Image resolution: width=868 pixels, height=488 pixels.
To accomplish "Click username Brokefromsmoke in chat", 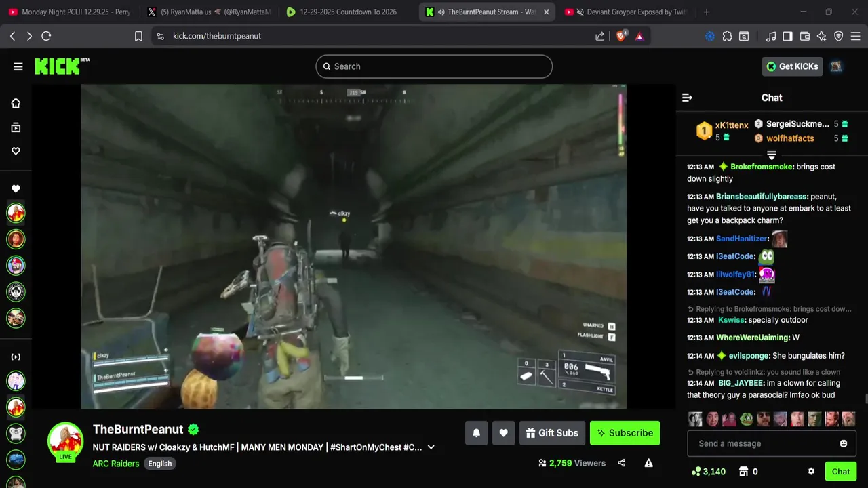I will (762, 167).
